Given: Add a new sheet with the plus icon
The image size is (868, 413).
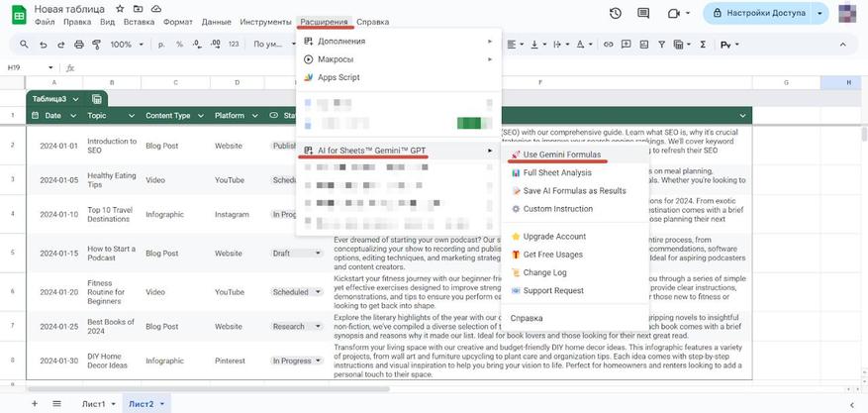Looking at the screenshot, I should 35,403.
